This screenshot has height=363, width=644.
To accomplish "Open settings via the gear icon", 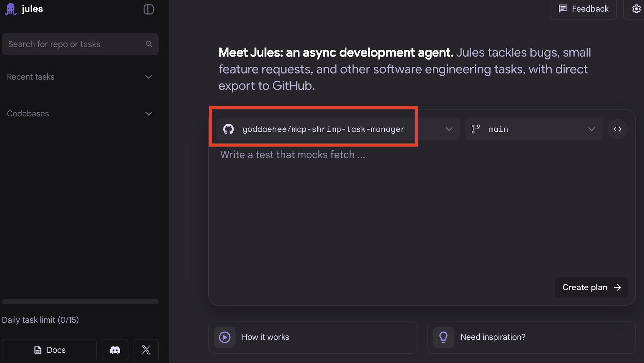I will 636,9.
